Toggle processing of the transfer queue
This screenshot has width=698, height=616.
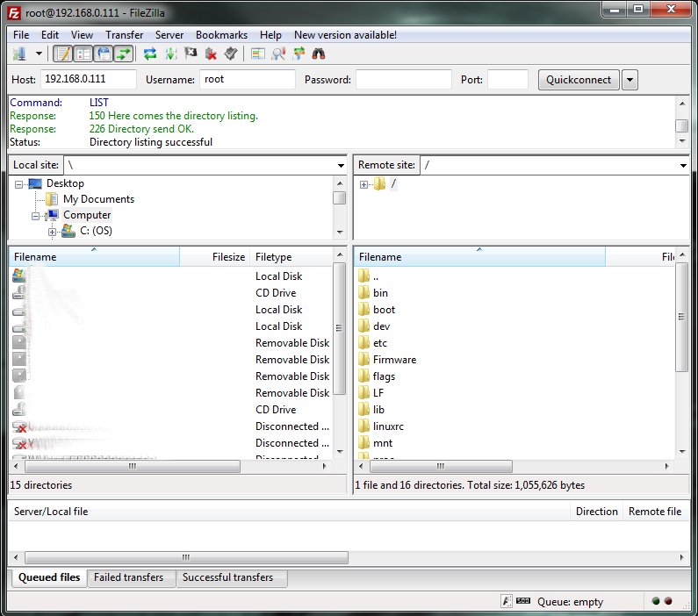170,54
